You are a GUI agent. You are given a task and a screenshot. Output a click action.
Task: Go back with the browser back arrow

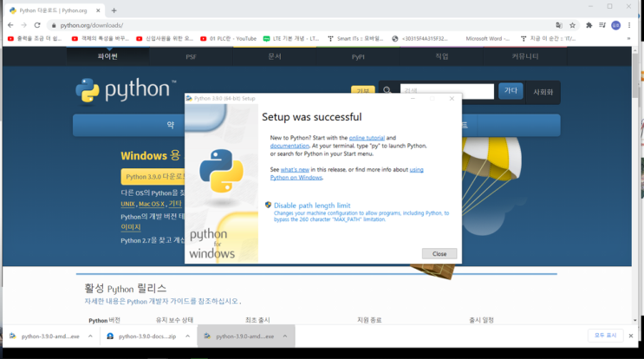click(x=10, y=25)
